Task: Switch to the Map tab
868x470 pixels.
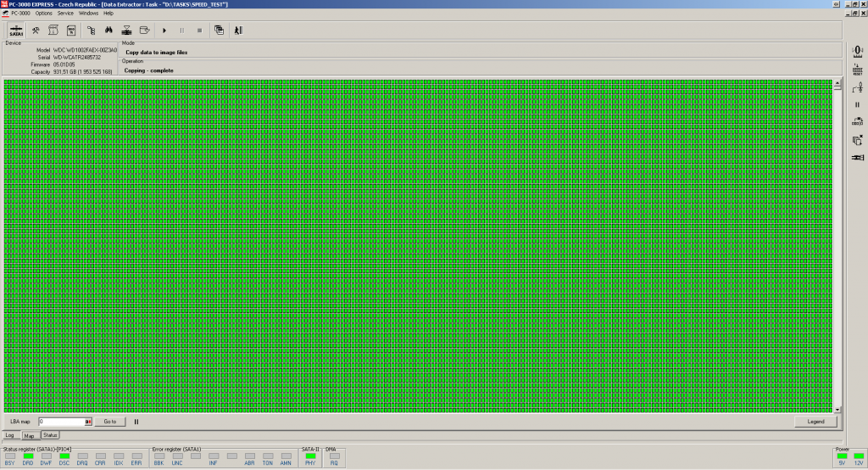Action: 30,435
